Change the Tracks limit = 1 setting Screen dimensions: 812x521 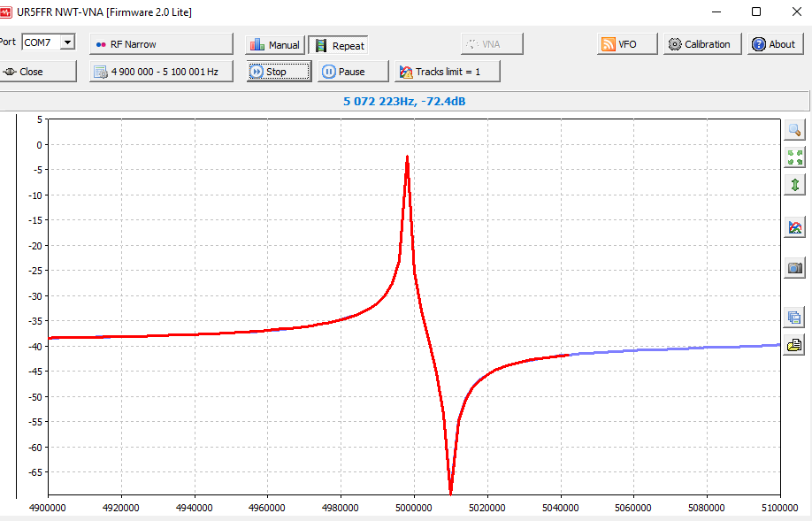[447, 72]
